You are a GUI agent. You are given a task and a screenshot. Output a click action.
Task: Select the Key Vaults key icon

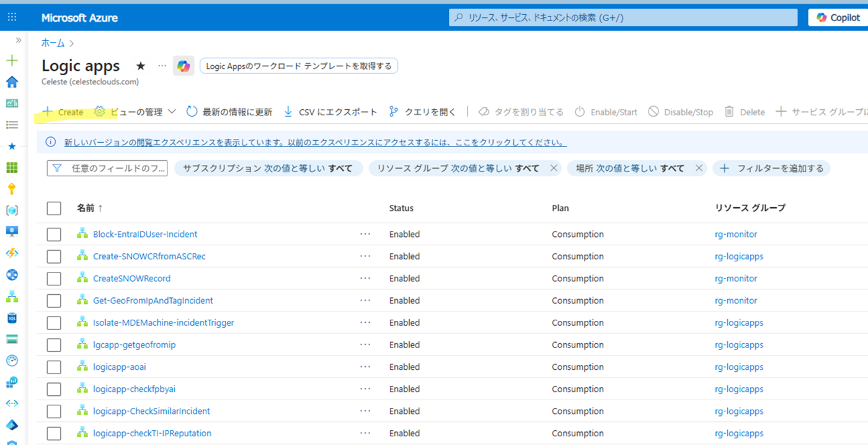click(12, 189)
